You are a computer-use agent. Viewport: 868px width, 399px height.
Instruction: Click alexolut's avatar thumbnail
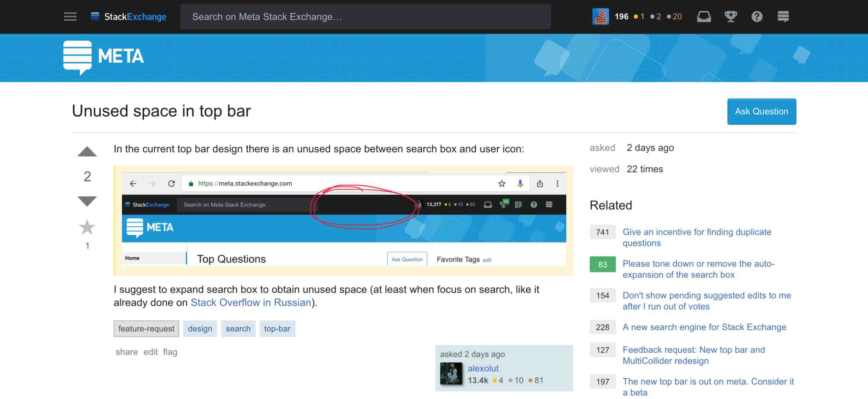451,374
